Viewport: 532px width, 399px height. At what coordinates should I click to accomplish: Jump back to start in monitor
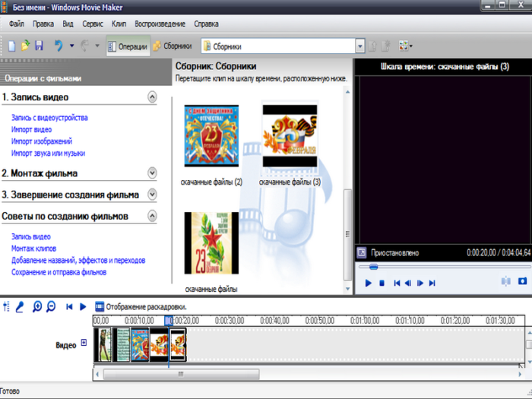[397, 283]
